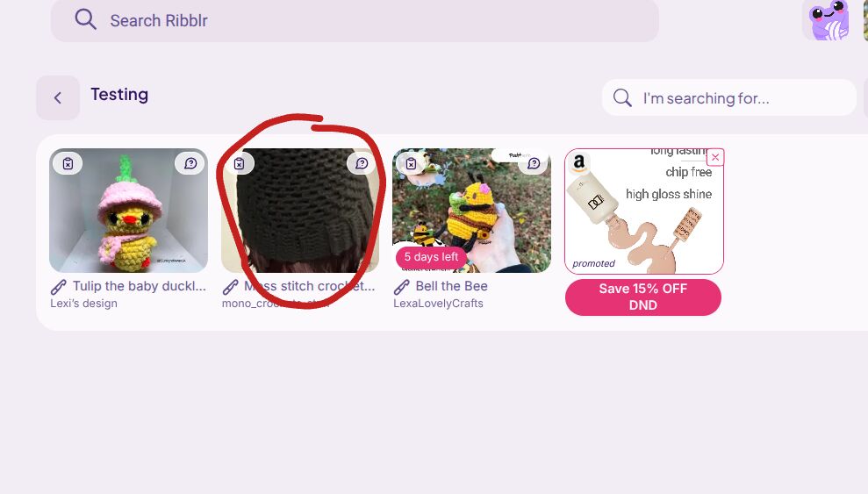
Task: Open the chat bubble icon on Bell the Bee card
Action: point(534,164)
